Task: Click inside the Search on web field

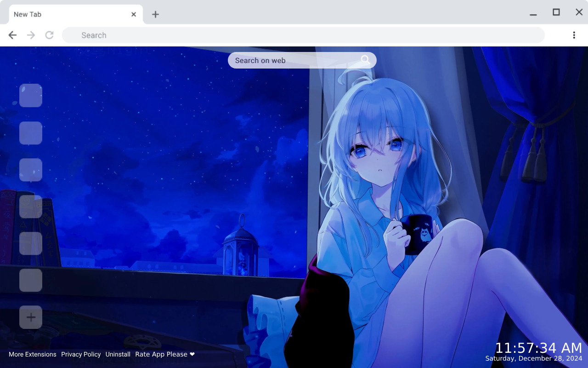Action: 285,60
